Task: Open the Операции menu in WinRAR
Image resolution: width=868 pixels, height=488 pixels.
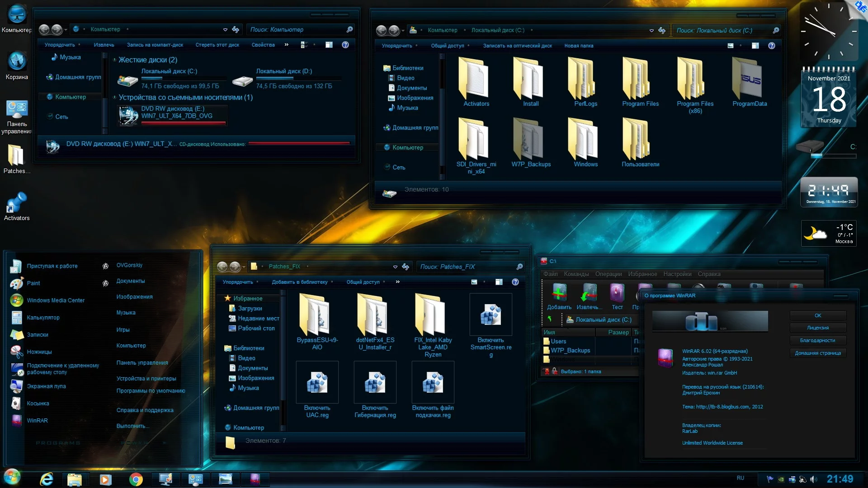Action: [x=608, y=274]
